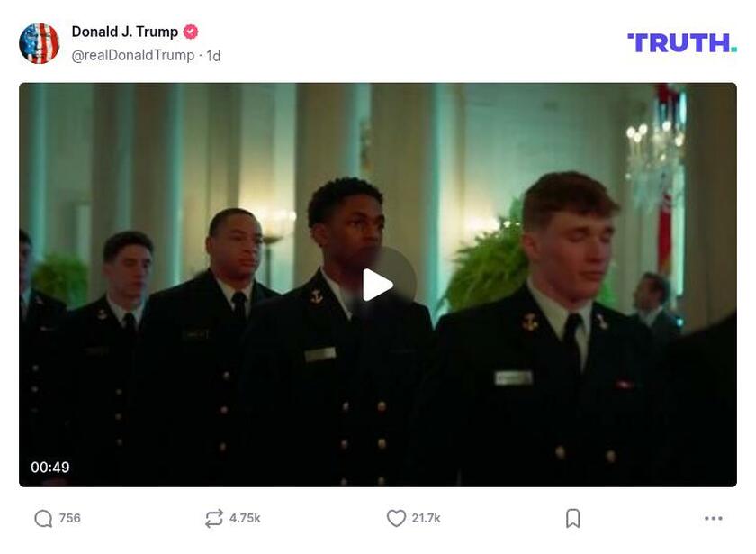Screen dimensions: 756x554
Task: Click the pink verified checkmark badge
Action: click(189, 30)
